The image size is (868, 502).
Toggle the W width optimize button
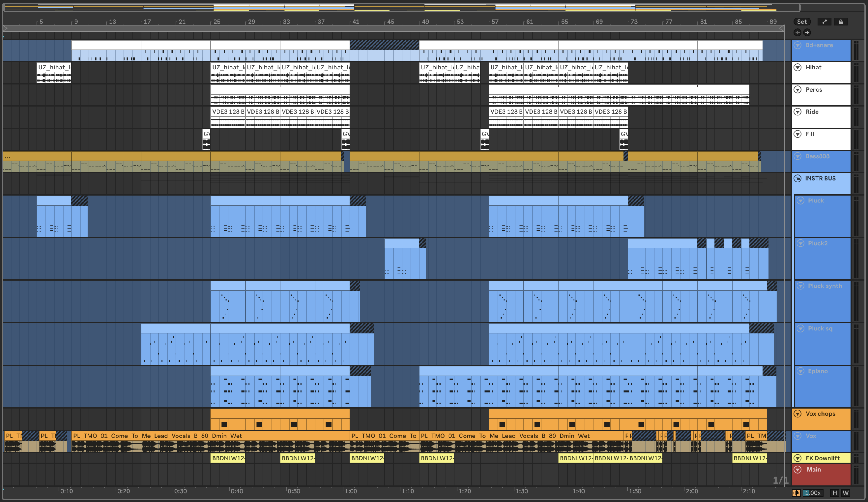[x=845, y=493]
